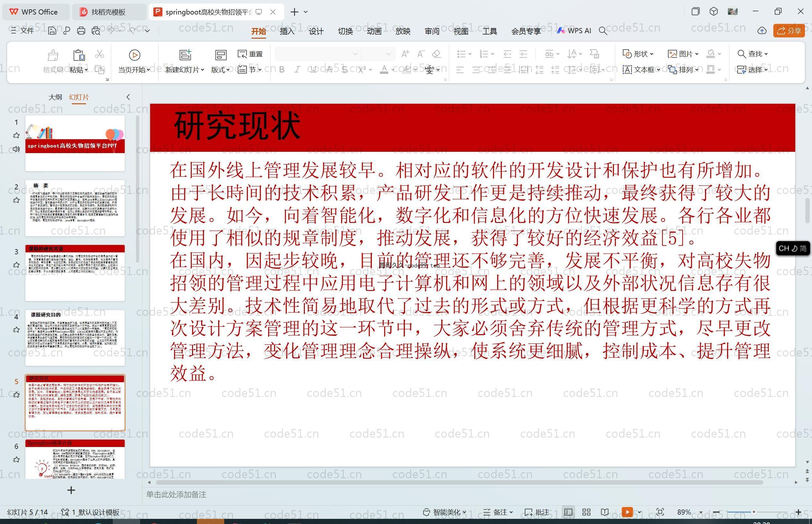Screen dimensions: 812x524
Task: Click the Fit Slide to Window icon
Action: coord(660,512)
